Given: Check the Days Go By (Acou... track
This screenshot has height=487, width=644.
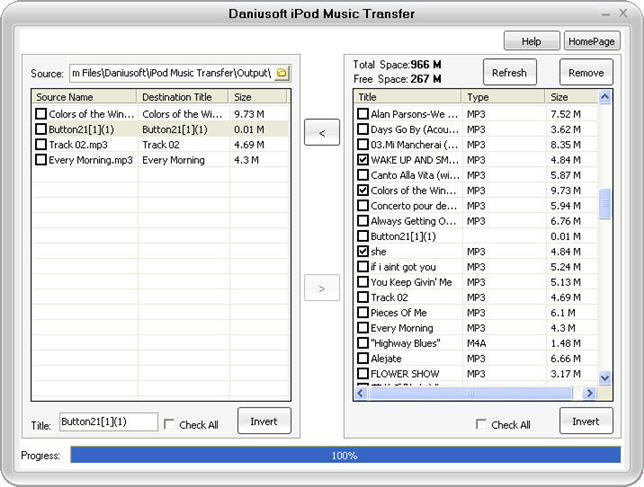Looking at the screenshot, I should 363,129.
